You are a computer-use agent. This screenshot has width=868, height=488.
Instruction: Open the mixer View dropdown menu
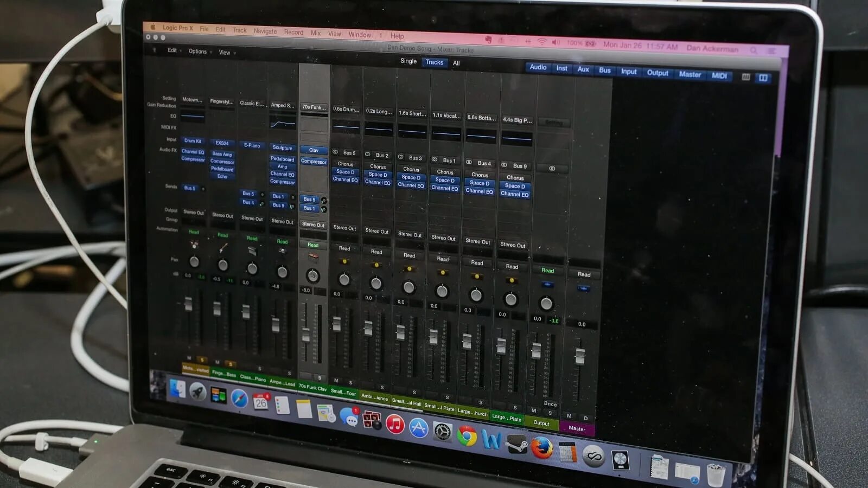point(227,53)
